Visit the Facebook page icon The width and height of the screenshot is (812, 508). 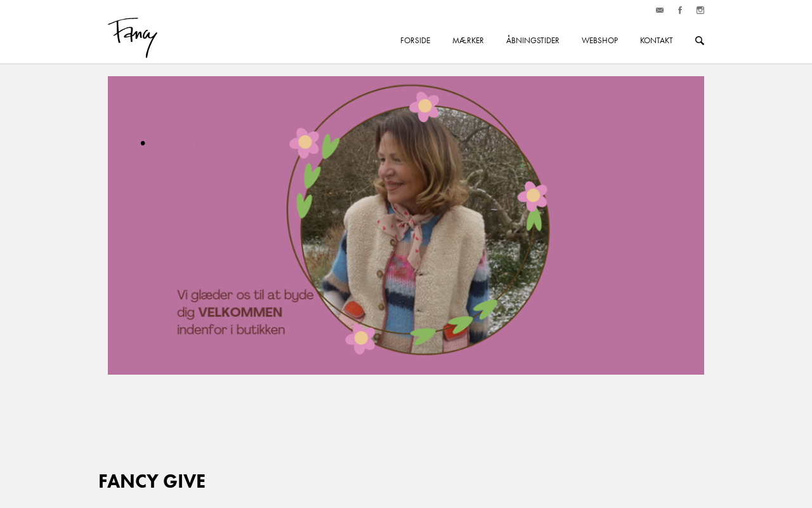point(680,10)
